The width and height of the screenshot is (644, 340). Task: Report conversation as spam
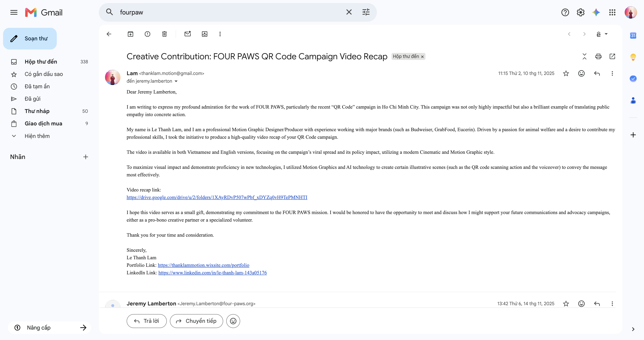pos(147,34)
